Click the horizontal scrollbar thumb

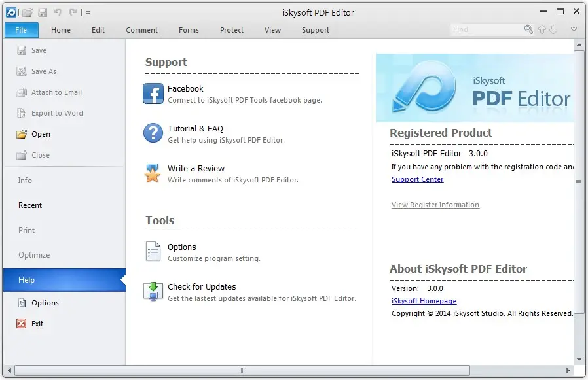[x=242, y=371]
